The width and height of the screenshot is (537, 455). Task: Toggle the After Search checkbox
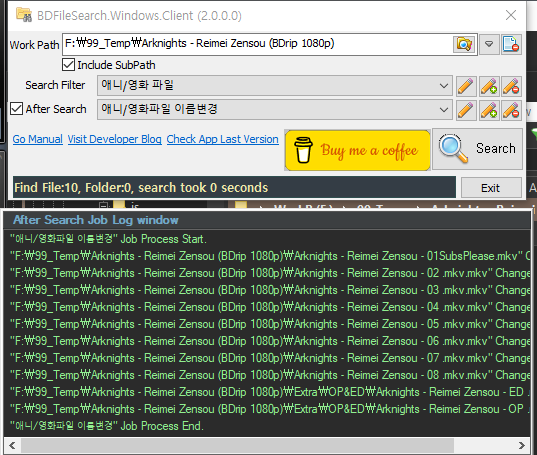[x=16, y=109]
